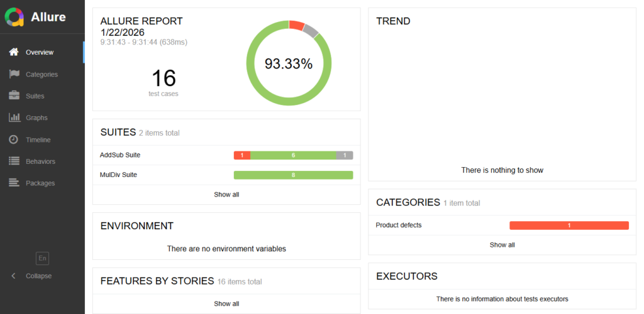Open the AddSub Suite row
644x314 pixels.
pos(226,155)
